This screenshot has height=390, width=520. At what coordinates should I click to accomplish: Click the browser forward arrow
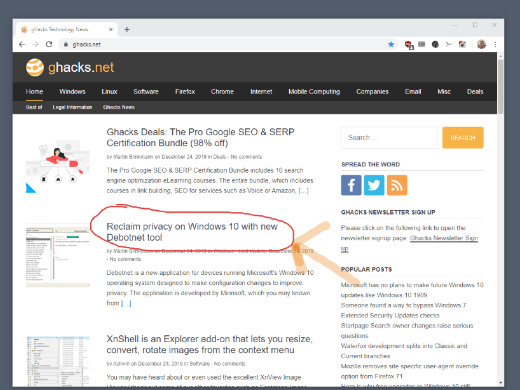click(x=35, y=44)
